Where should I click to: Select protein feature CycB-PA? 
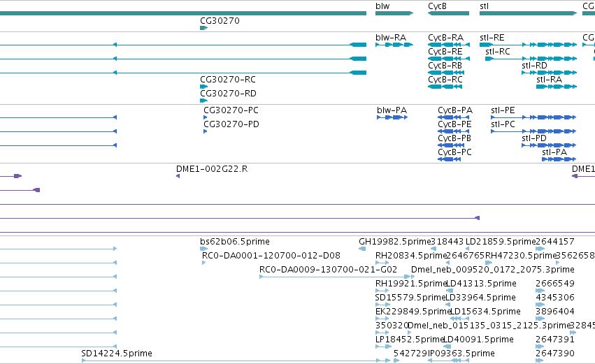click(454, 117)
